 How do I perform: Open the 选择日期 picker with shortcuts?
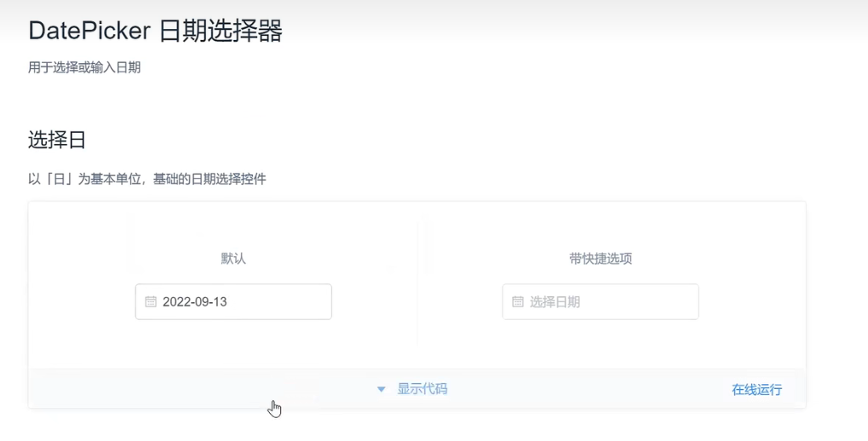coord(601,301)
